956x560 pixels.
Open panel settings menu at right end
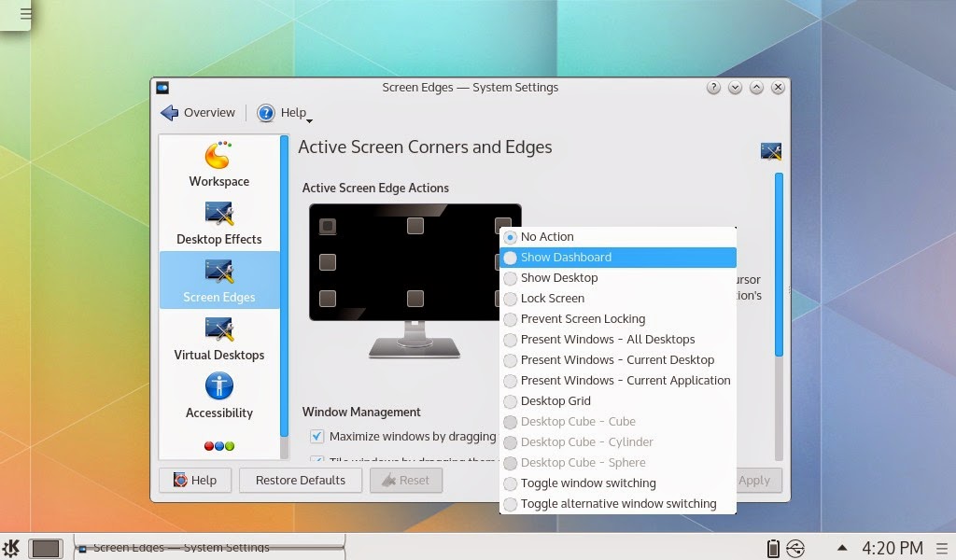click(x=942, y=549)
